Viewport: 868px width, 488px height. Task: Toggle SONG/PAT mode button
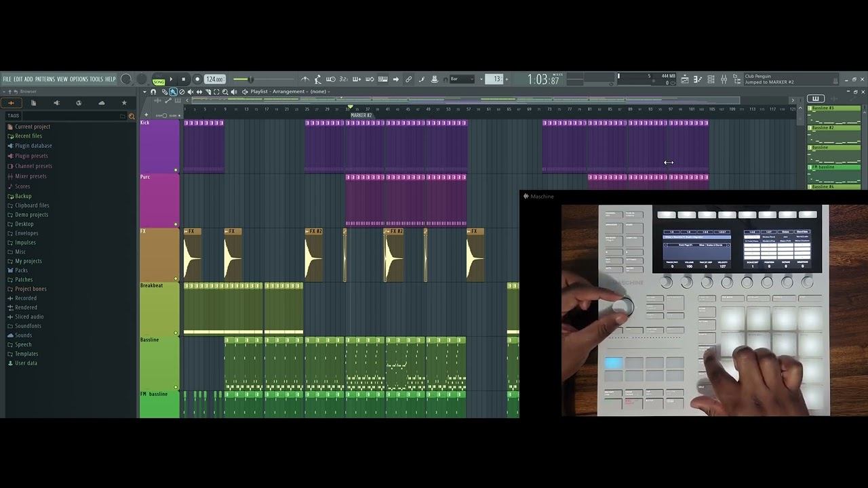tap(158, 82)
